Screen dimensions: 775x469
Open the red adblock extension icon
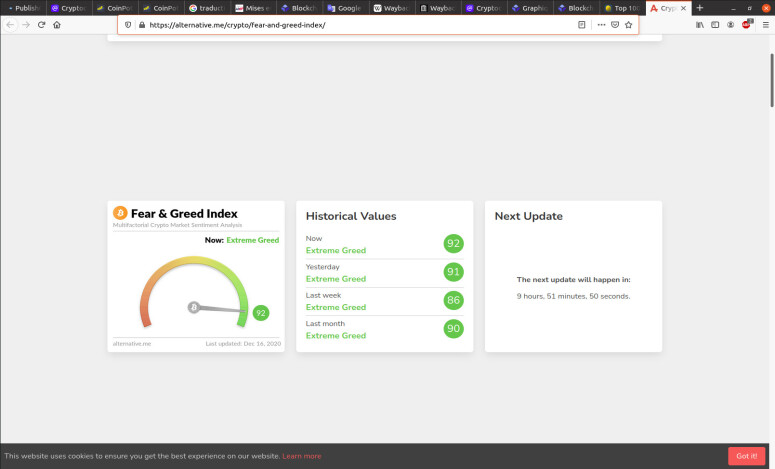click(x=747, y=24)
